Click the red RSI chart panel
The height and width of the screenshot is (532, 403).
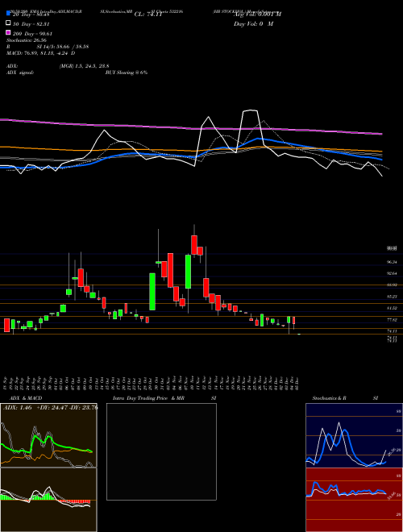click(354, 500)
